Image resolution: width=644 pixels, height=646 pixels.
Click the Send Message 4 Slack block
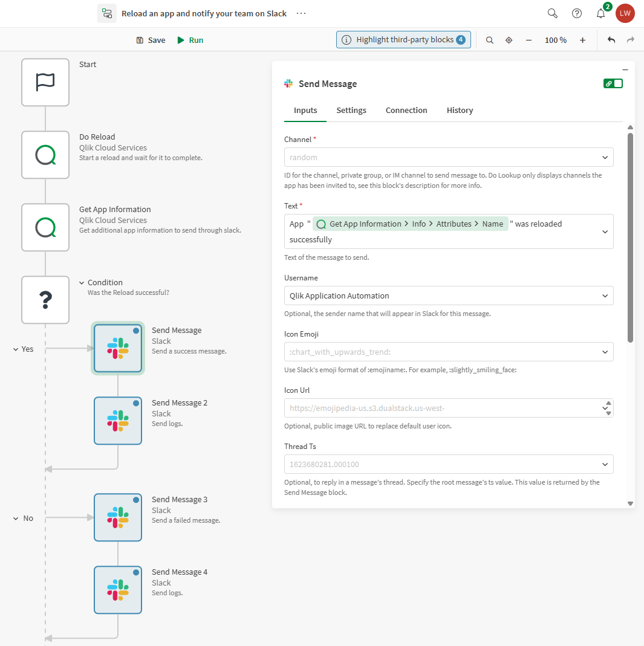pyautogui.click(x=118, y=590)
